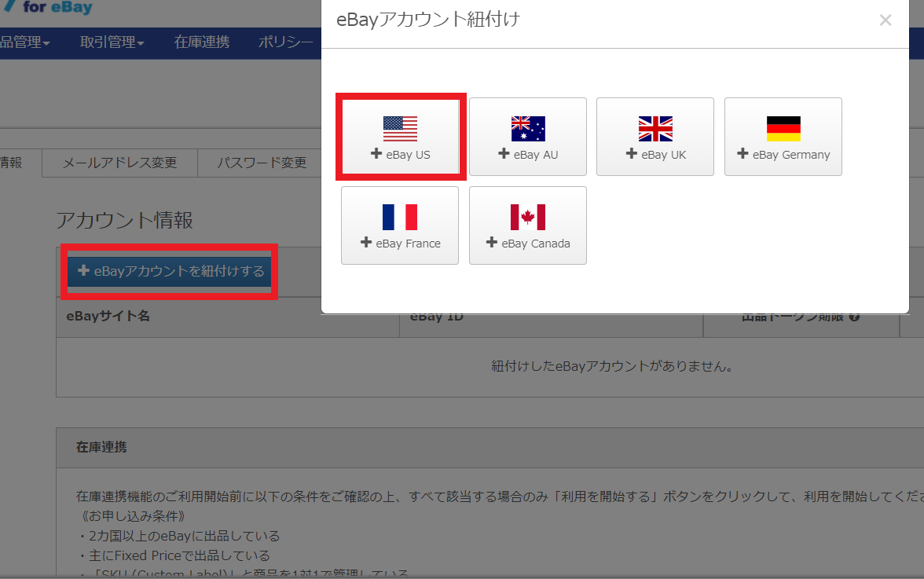Switch to the パスワード変更 tab
The image size is (924, 579).
[262, 163]
